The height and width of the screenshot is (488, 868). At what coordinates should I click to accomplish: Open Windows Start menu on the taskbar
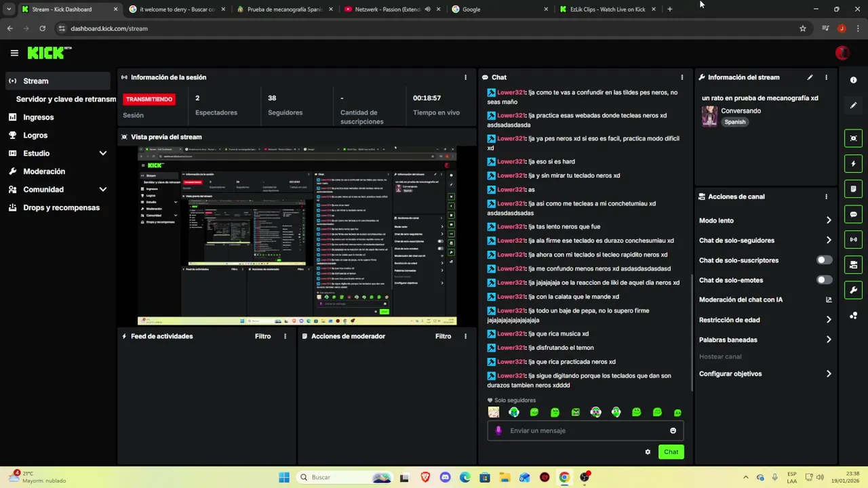click(284, 477)
